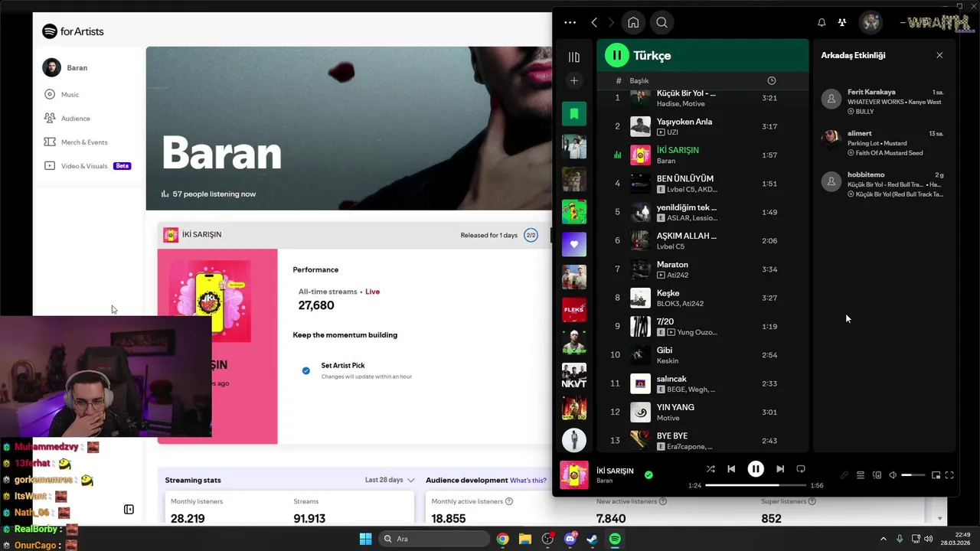Close the Arkadaş Etkinliği panel
This screenshot has height=551, width=980.
click(x=939, y=55)
